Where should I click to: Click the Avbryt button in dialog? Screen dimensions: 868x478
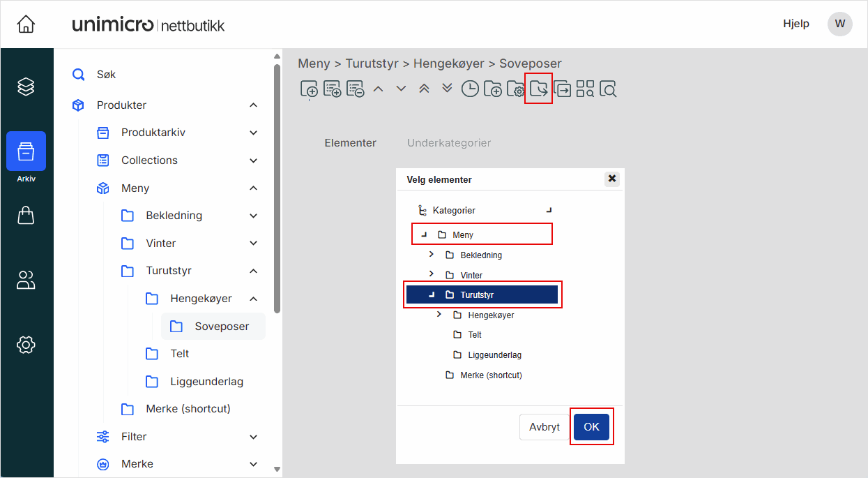pyautogui.click(x=544, y=427)
